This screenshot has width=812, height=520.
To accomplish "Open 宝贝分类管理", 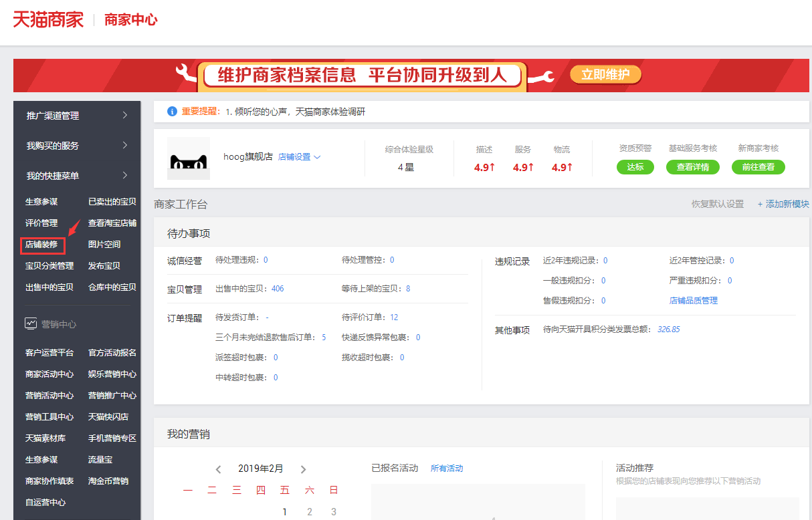I will (x=49, y=266).
